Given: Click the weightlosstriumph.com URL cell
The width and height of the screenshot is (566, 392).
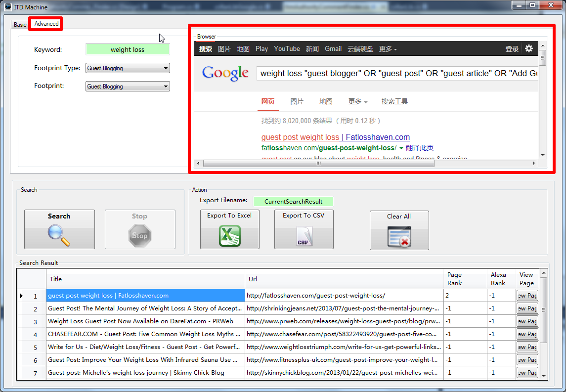Looking at the screenshot, I should click(345, 347).
